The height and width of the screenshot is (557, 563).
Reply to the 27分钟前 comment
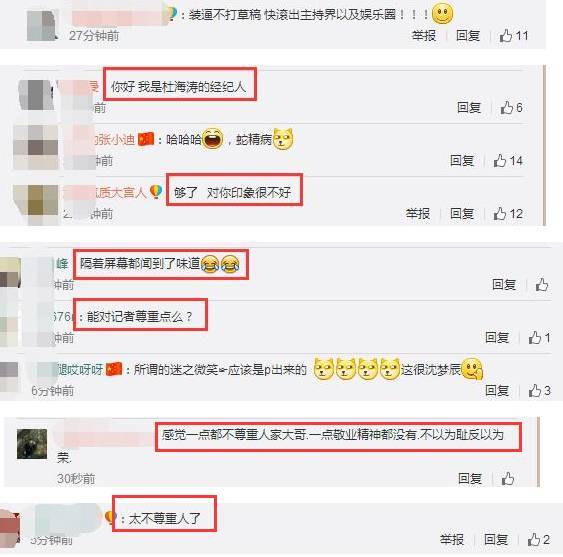point(468,36)
